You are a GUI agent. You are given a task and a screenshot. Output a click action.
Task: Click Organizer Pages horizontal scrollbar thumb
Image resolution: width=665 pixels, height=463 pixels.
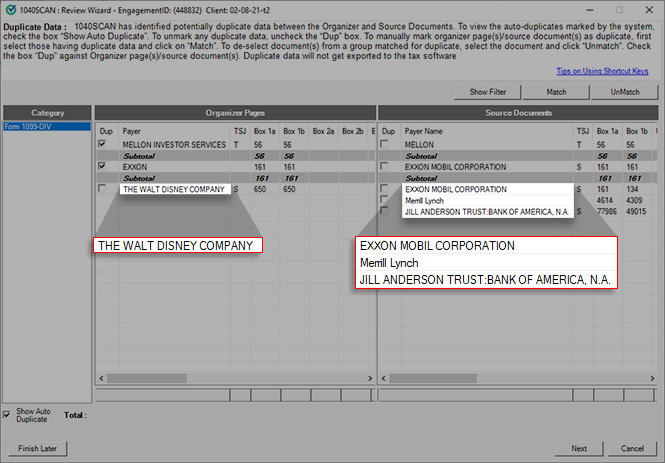[x=147, y=378]
